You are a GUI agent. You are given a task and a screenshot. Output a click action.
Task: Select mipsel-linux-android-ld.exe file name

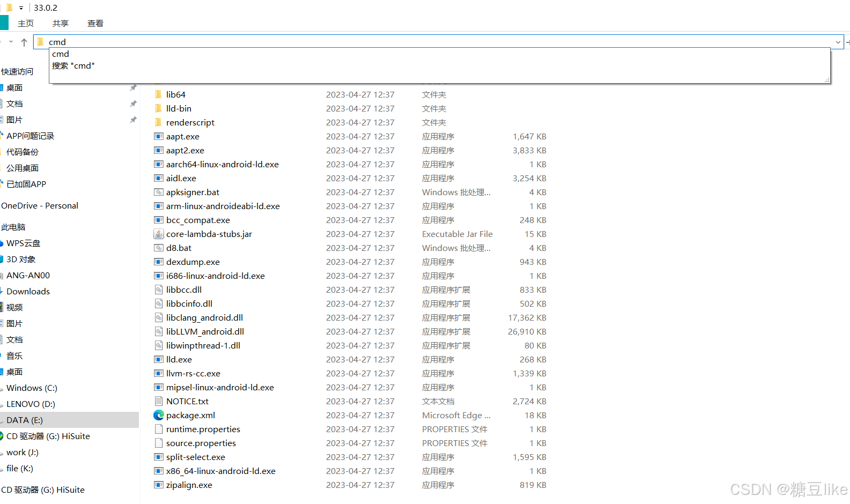tap(220, 388)
